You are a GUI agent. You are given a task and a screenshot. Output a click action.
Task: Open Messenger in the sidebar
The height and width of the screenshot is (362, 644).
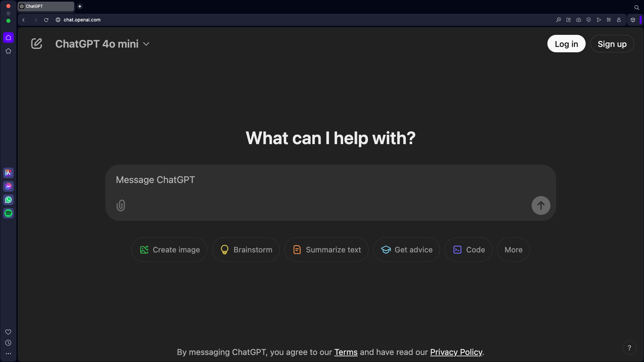pos(8,186)
